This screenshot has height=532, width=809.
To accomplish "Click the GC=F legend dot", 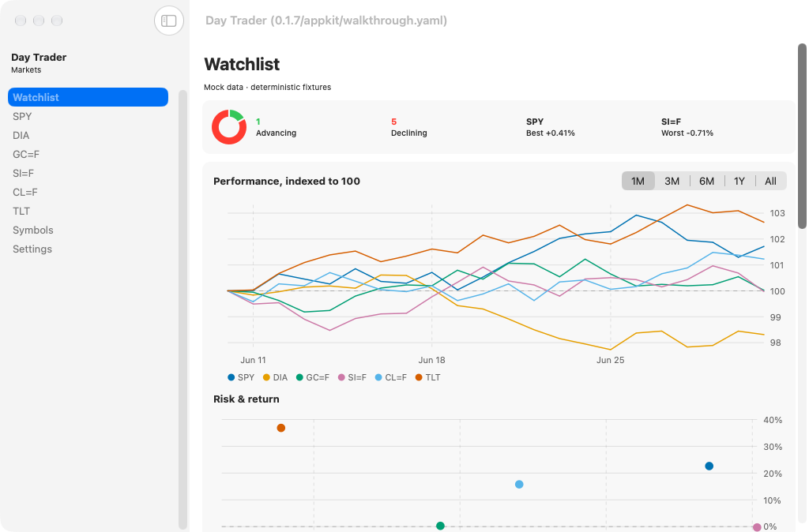I will coord(299,377).
